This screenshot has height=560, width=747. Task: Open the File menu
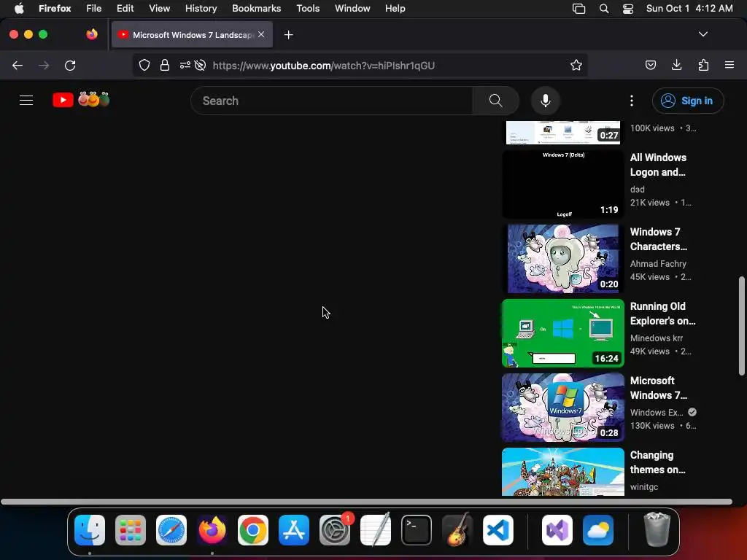93,8
